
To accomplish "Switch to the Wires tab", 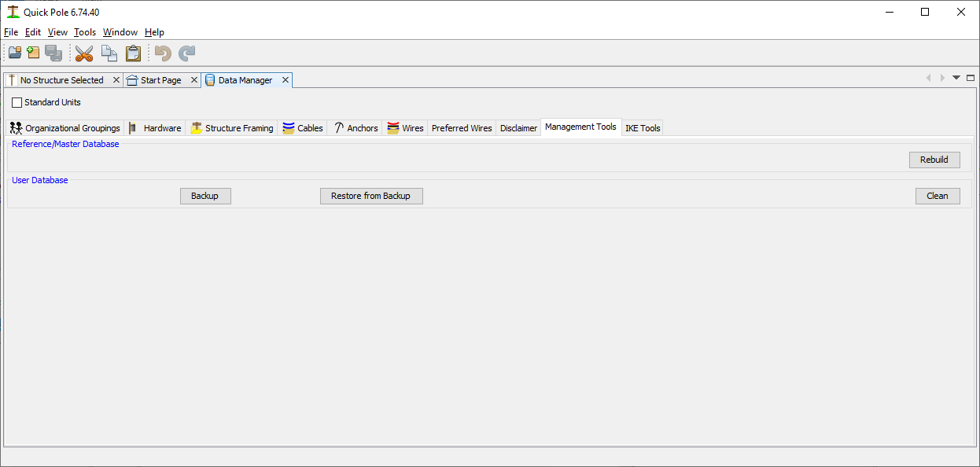I will click(x=406, y=128).
